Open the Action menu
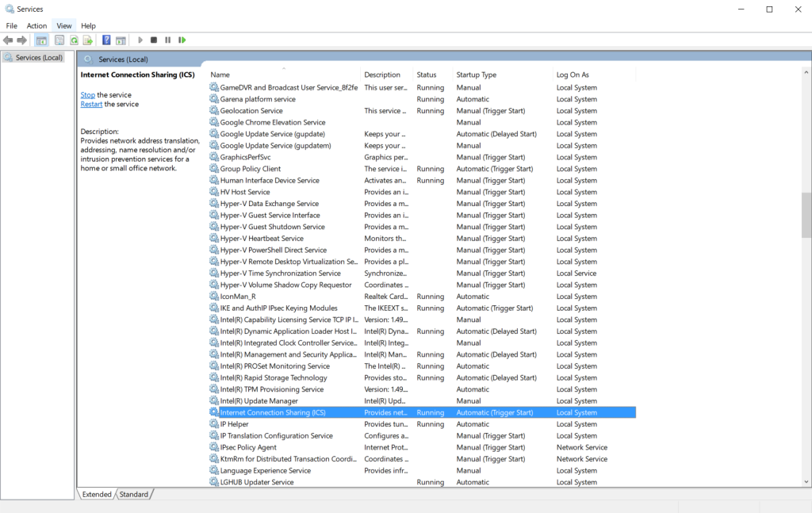 [36, 25]
